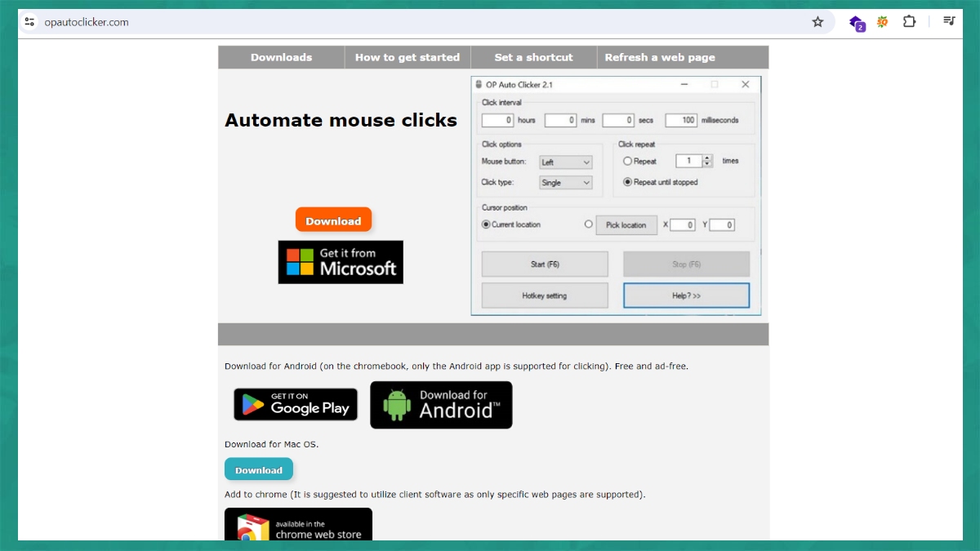980x551 pixels.
Task: Click the purple extension icon with badge 2
Action: point(856,23)
